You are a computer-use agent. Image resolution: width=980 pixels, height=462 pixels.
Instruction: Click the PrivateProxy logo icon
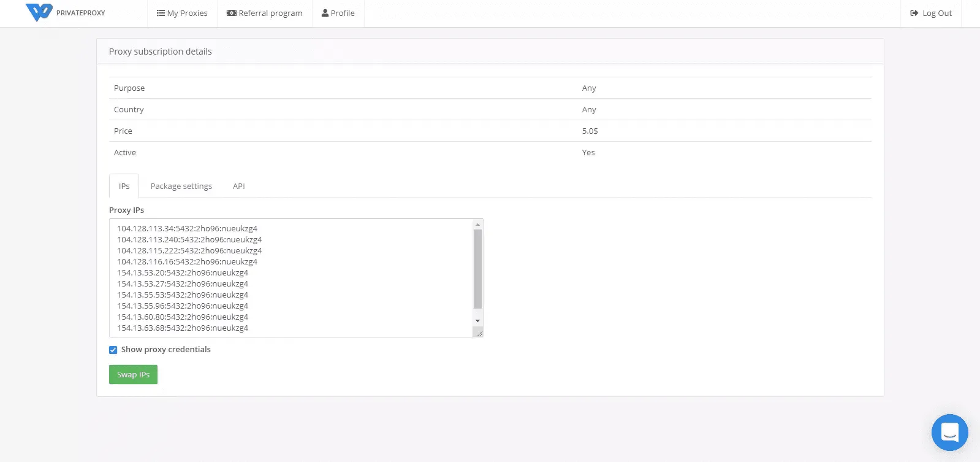39,12
